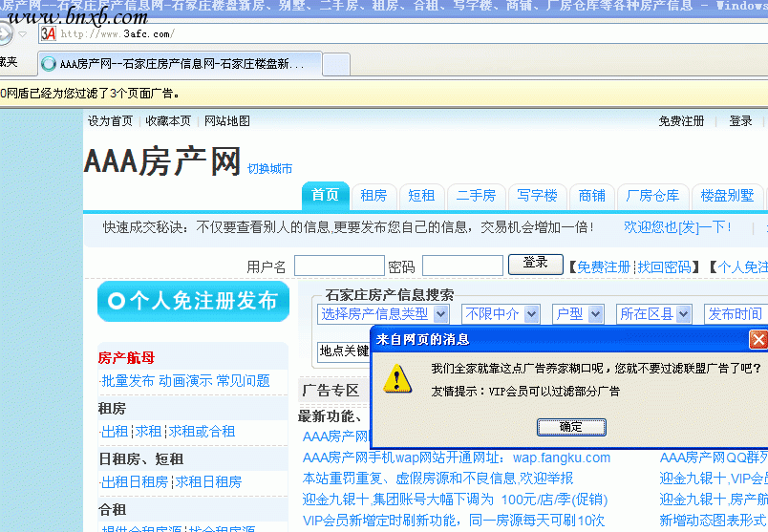Open the 批量发布 link under 房产航母
Viewport: 768px width, 532px height.
pos(128,380)
